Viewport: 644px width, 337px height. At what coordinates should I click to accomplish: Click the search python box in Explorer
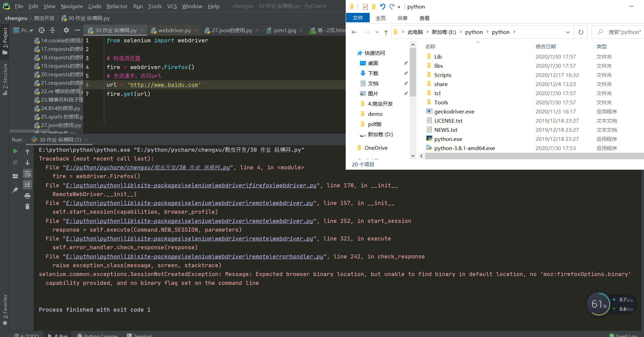coord(618,32)
